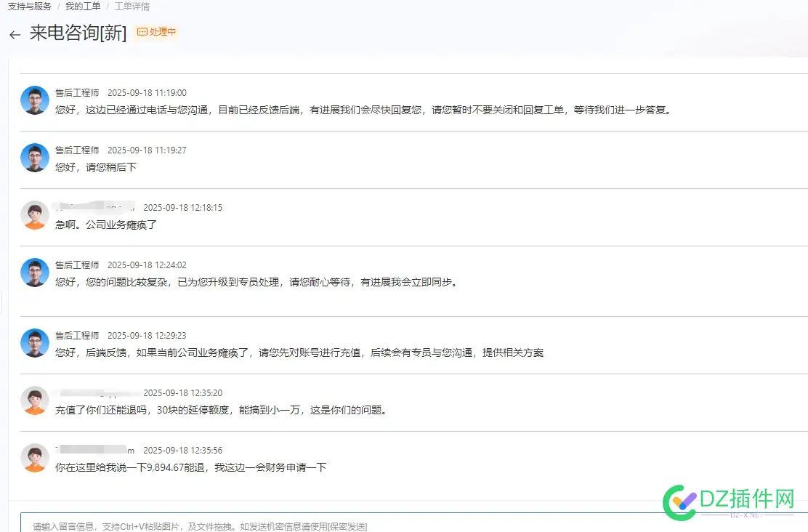Open the 我的工单 breadcrumb link

(82, 7)
